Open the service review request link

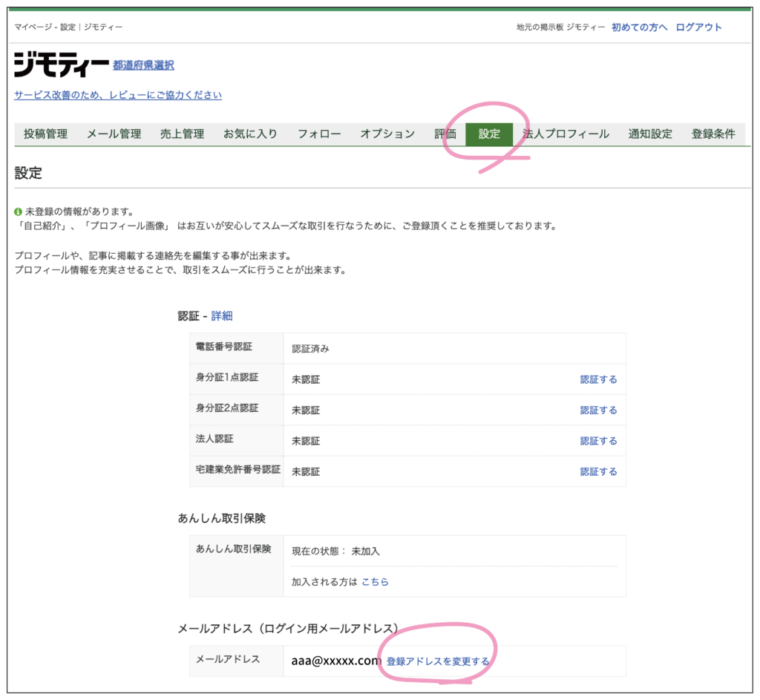pyautogui.click(x=118, y=95)
